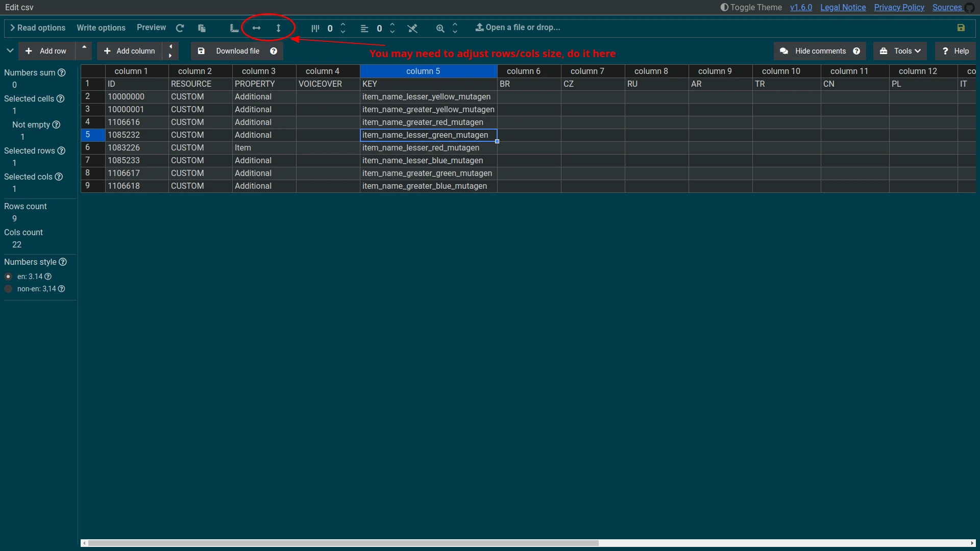Click the fixed columns icon

tap(364, 29)
